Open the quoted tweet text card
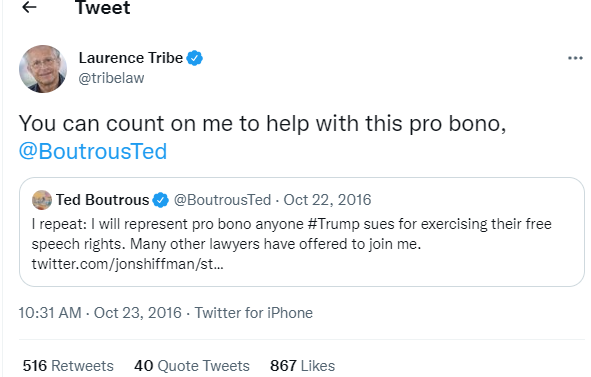The height and width of the screenshot is (377, 591). [302, 232]
